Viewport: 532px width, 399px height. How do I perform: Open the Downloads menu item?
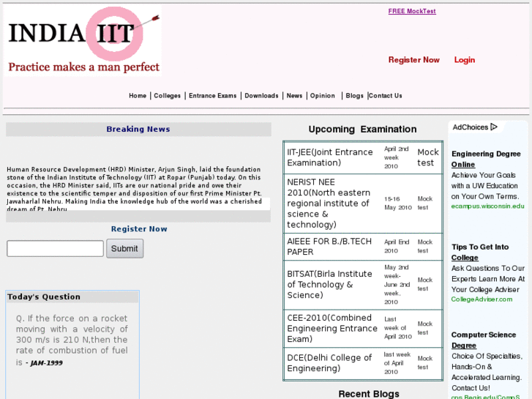(x=261, y=96)
